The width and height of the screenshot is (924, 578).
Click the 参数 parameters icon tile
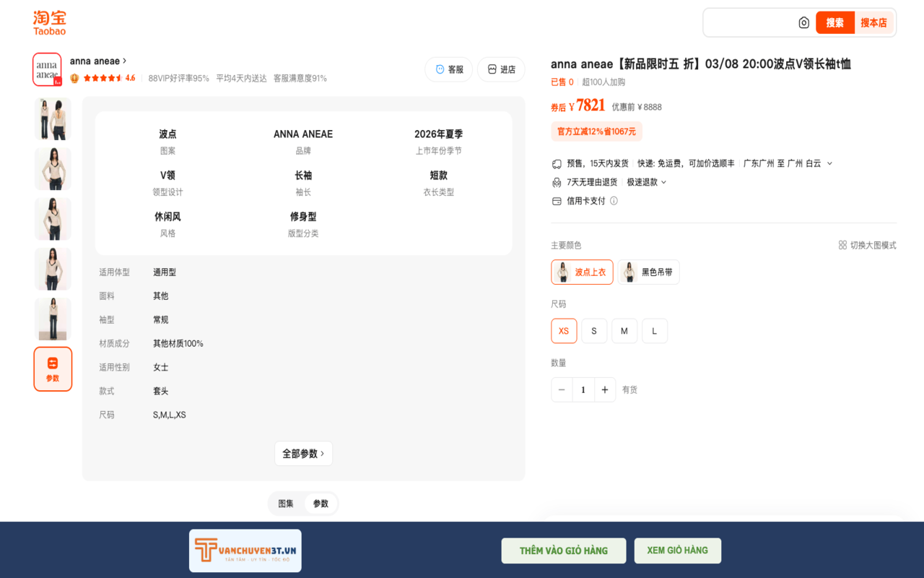[x=53, y=369]
